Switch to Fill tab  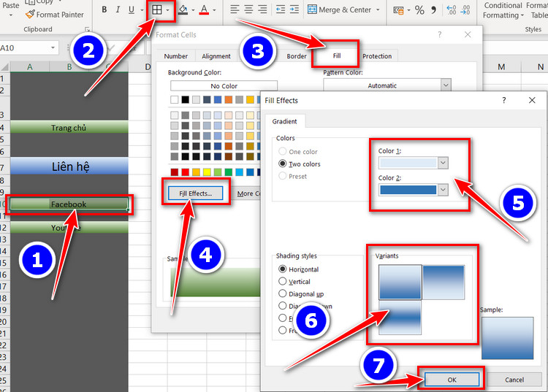(337, 55)
